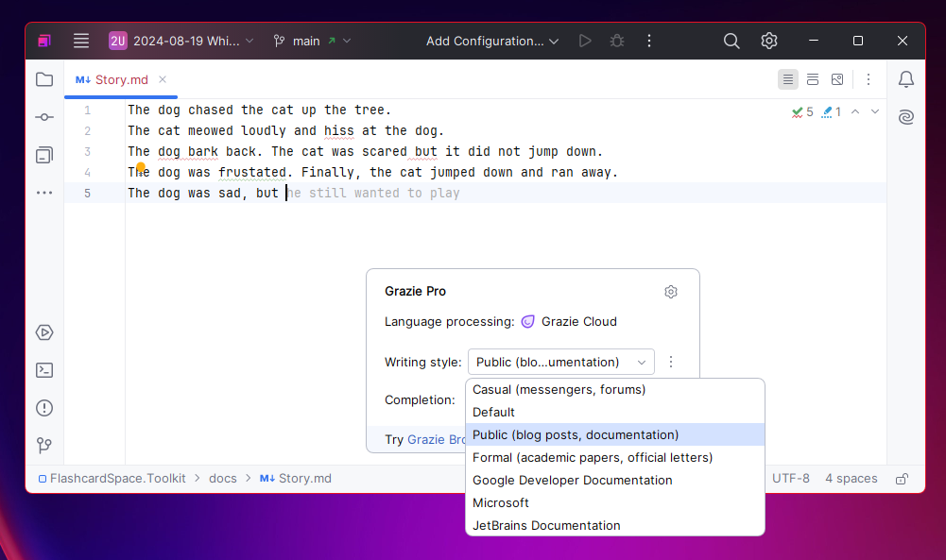Open the Writing style combo box
The image size is (946, 560).
pos(561,363)
